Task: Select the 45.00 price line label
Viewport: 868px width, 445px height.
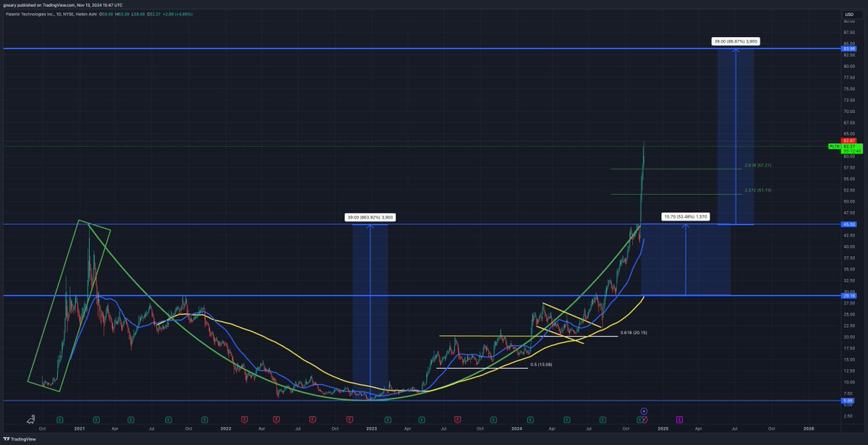Action: [849, 224]
